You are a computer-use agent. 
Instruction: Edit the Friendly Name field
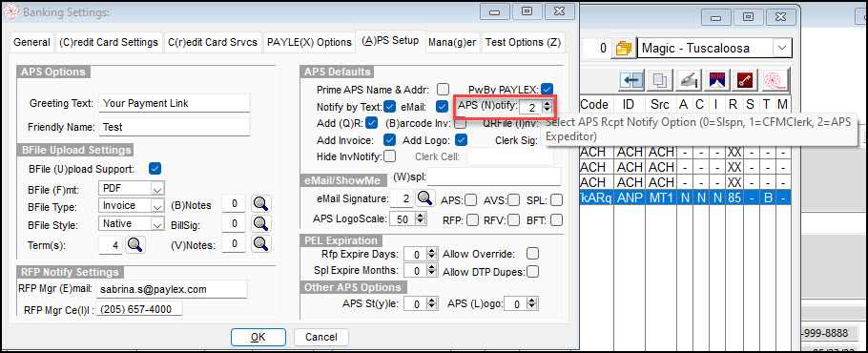click(175, 127)
